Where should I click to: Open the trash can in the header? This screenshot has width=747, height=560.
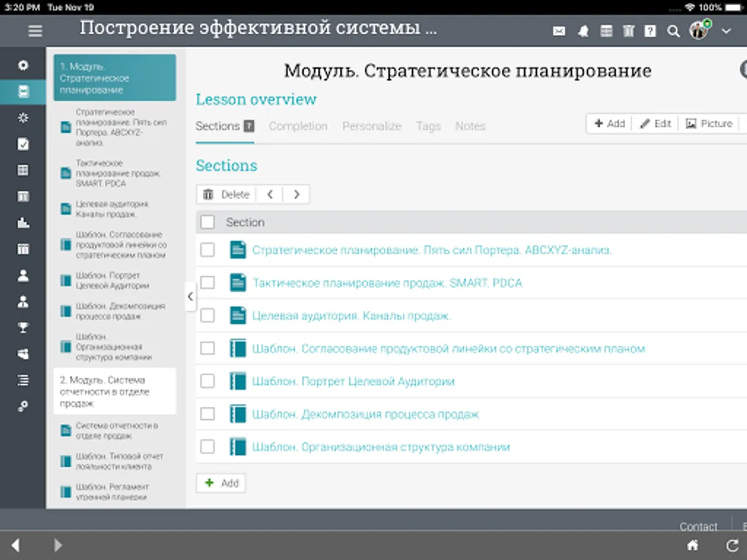click(x=629, y=31)
